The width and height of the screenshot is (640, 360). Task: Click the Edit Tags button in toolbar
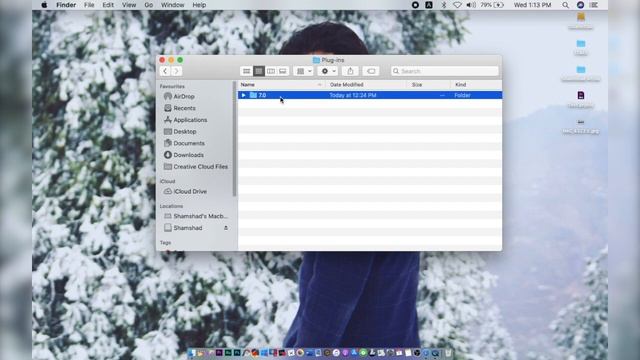pyautogui.click(x=371, y=71)
